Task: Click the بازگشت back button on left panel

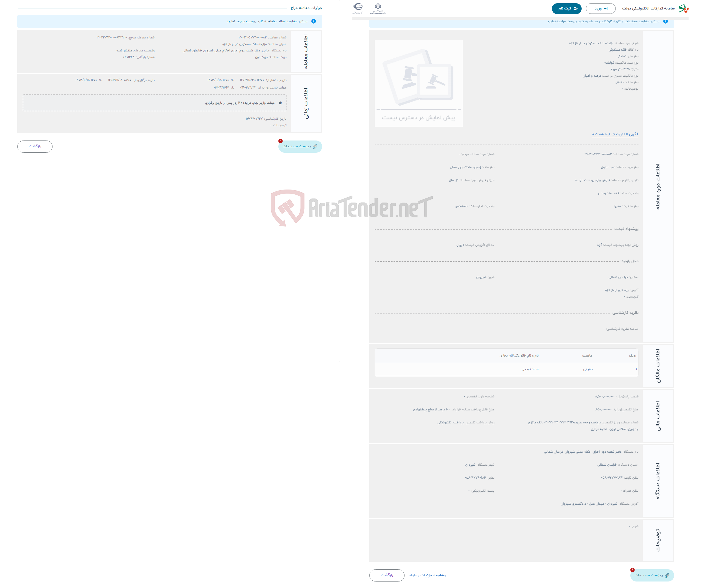Action: coord(35,147)
